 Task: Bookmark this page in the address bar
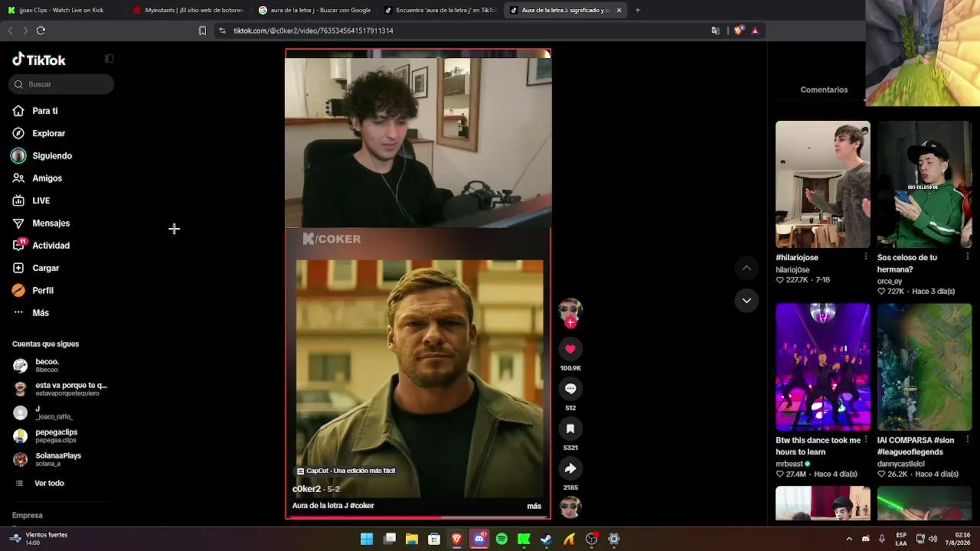click(202, 31)
